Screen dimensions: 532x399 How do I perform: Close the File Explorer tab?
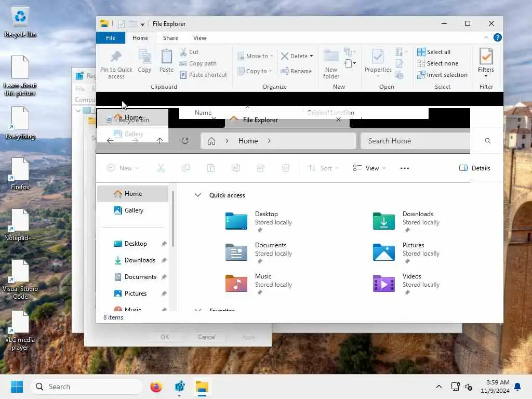[338, 119]
